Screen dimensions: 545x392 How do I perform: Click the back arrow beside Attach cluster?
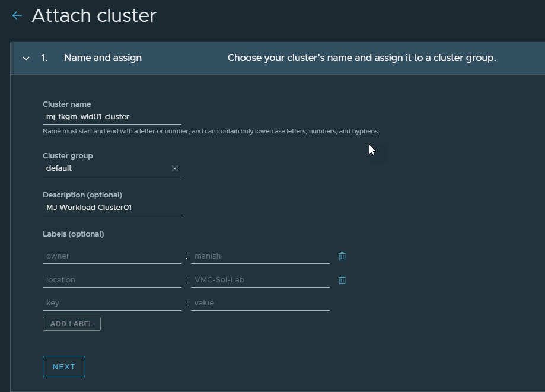coord(17,16)
